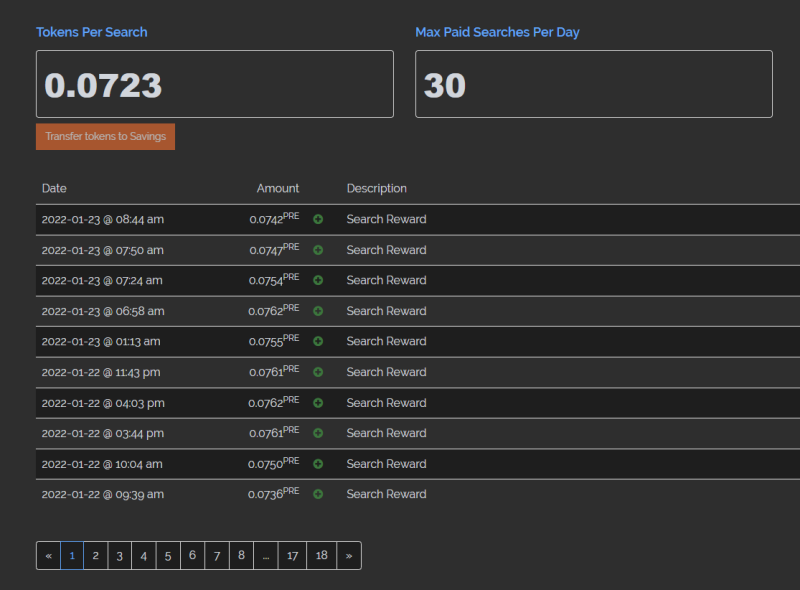Click the ellipsis pagination item

pos(266,555)
